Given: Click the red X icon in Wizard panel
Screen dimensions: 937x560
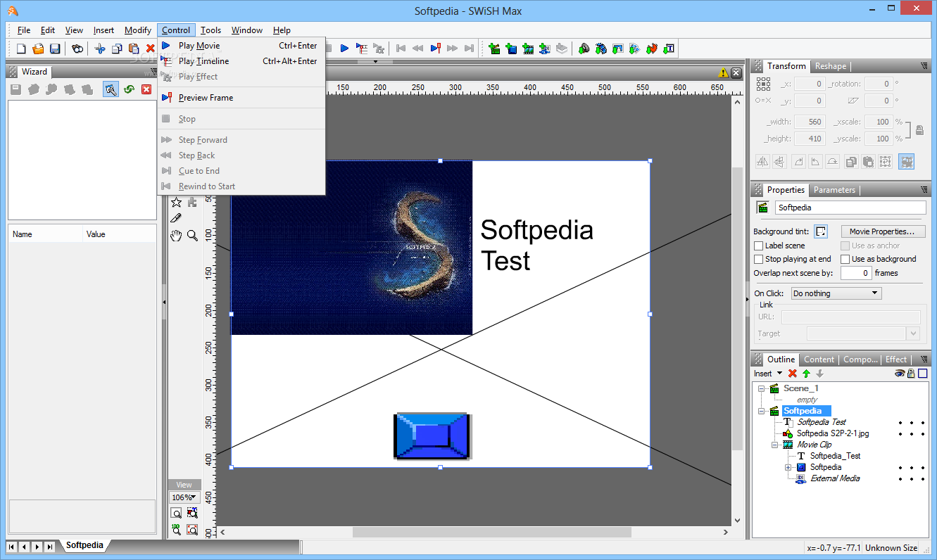Looking at the screenshot, I should tap(146, 89).
